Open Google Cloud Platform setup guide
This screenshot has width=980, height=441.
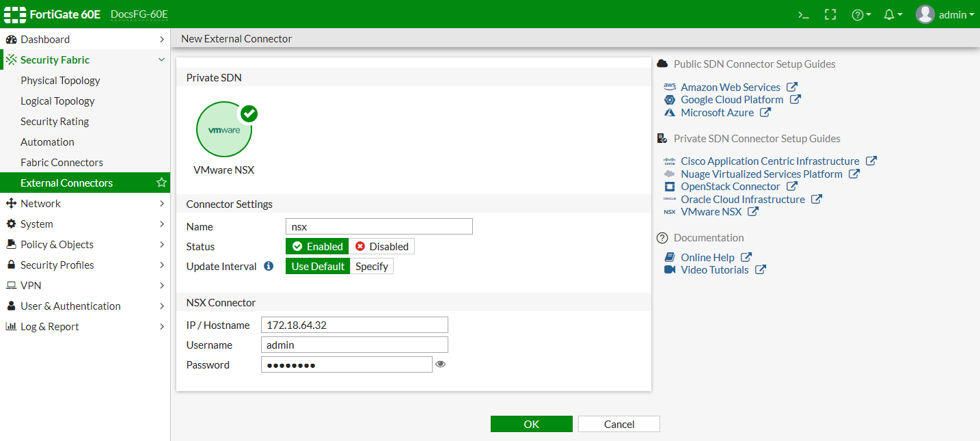pos(732,99)
